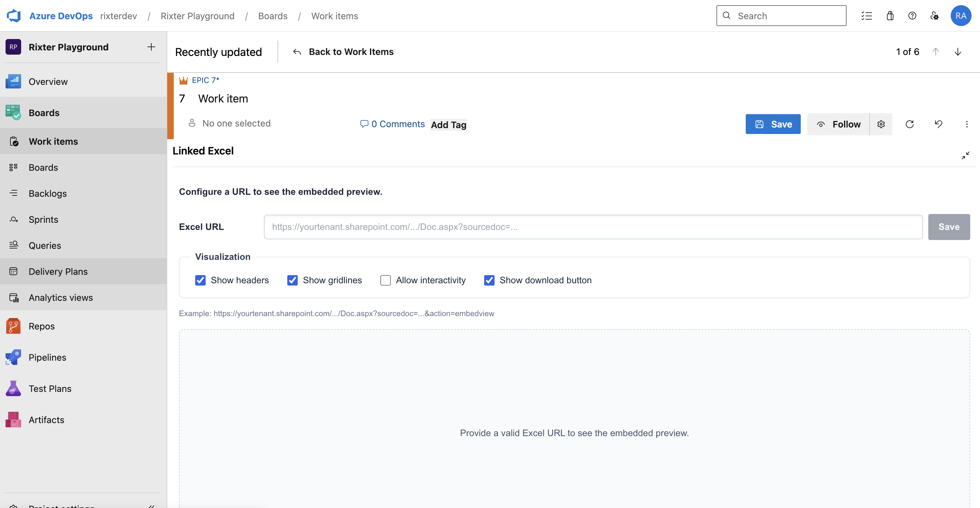Uncheck Show headers checkbox
Viewport: 980px width, 508px height.
[200, 280]
